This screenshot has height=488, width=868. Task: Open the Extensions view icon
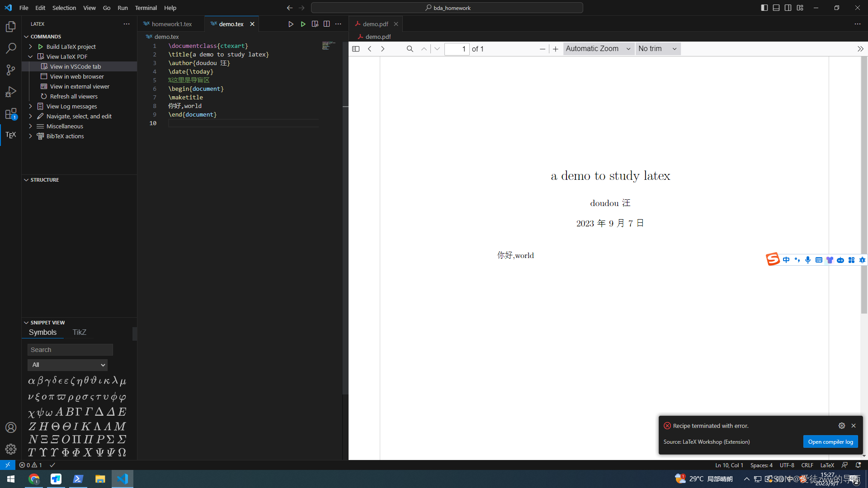[x=11, y=113]
